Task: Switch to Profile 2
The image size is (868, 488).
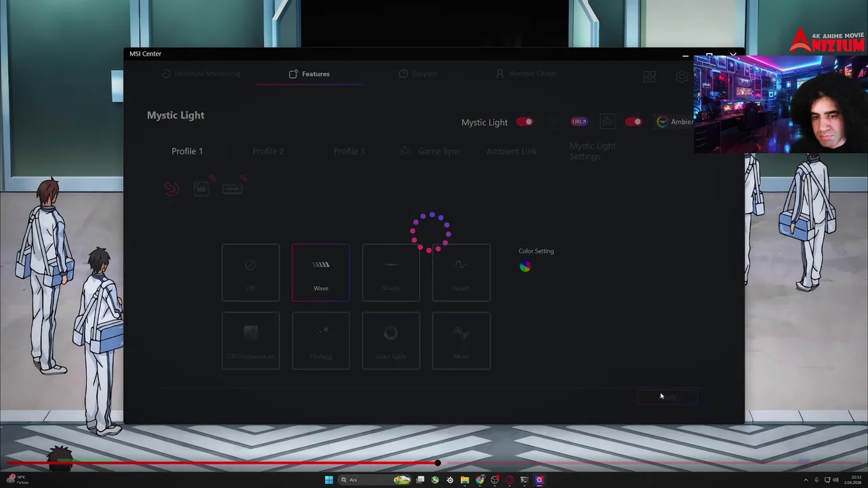Action: [x=268, y=151]
